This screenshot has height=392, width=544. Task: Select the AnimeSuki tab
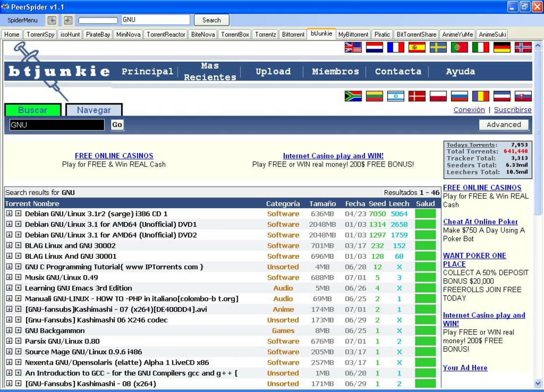[493, 34]
